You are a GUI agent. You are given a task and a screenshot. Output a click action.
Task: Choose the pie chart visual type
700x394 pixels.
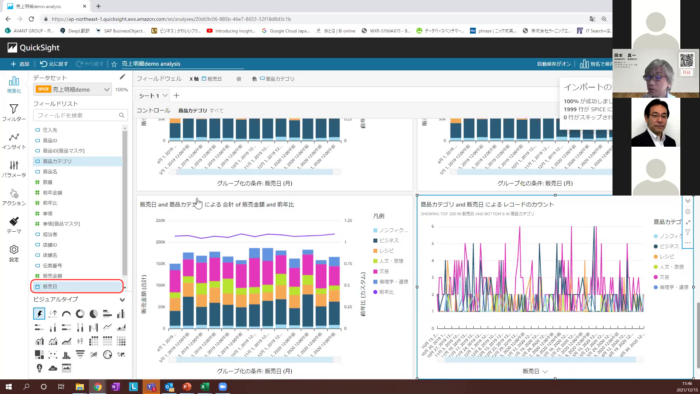pos(94,314)
